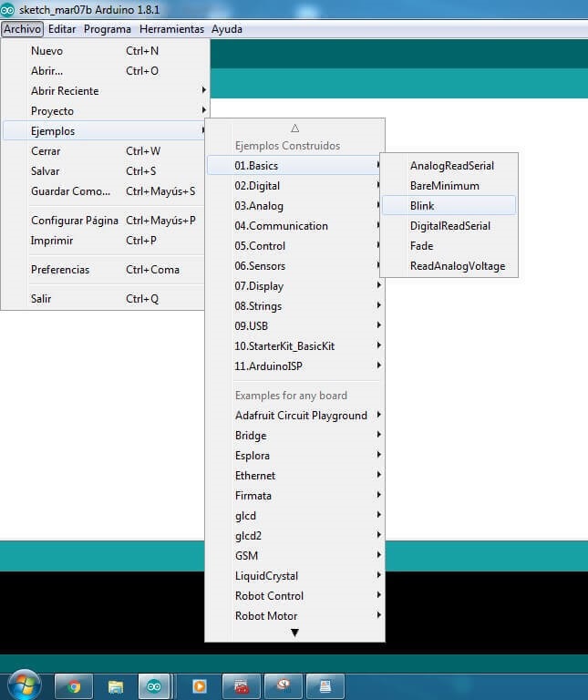The width and height of the screenshot is (588, 700).
Task: Expand the 10.StarterKit_BasicKit submenu
Action: [x=294, y=346]
